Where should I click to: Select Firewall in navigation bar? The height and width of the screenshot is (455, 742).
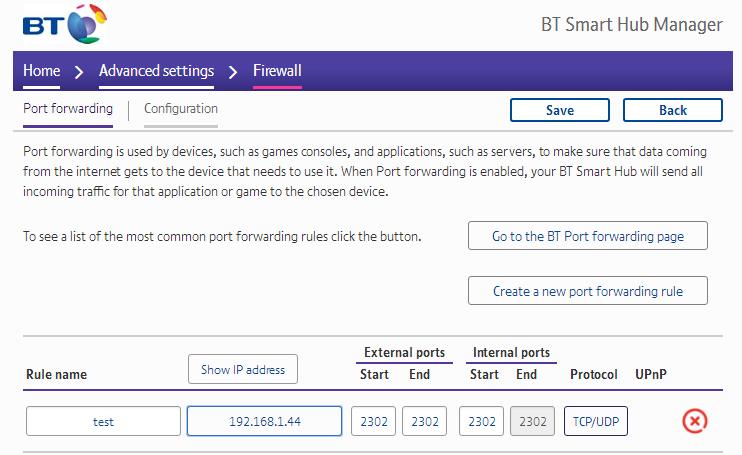(277, 71)
